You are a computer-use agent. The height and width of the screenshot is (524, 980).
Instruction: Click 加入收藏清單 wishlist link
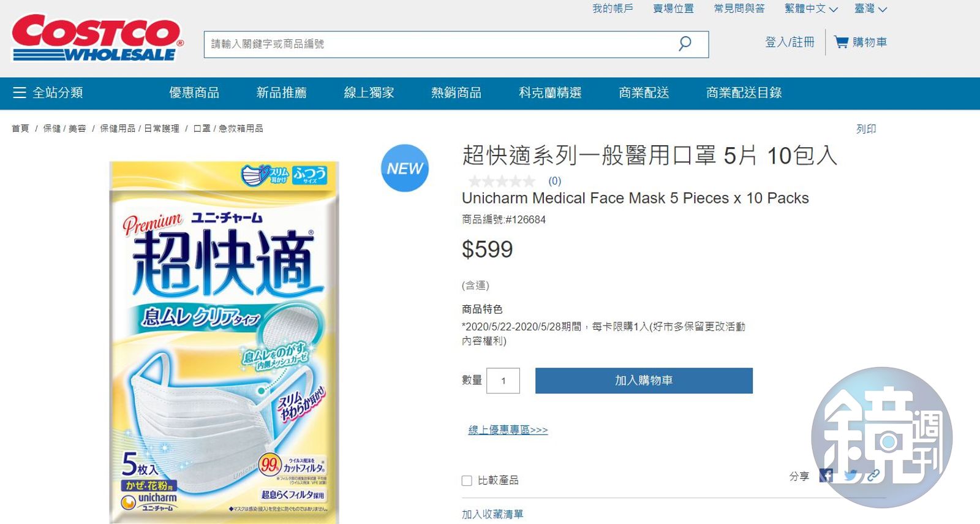(492, 514)
